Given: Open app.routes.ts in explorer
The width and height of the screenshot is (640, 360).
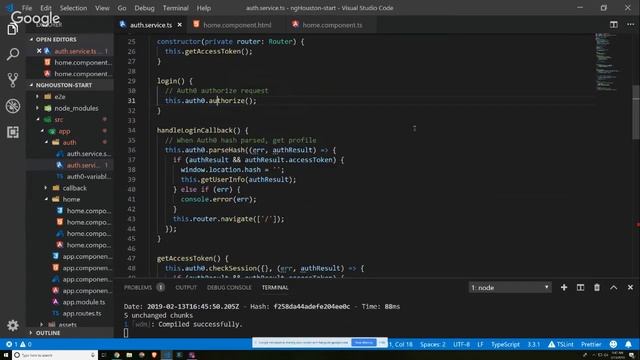Looking at the screenshot, I should click(82, 313).
